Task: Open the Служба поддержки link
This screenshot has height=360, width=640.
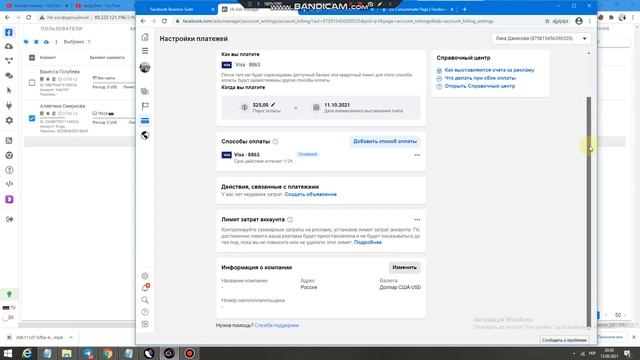Action: (277, 325)
